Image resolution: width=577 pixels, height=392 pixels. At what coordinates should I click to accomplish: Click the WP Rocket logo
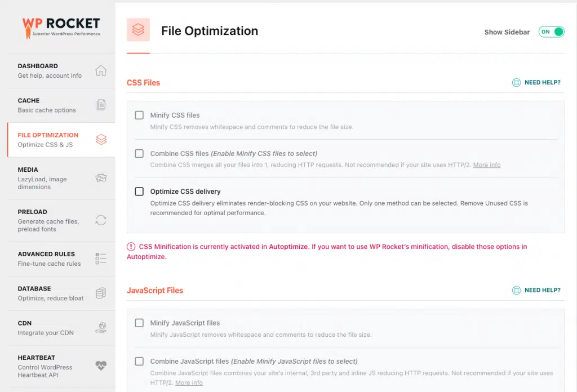(61, 28)
